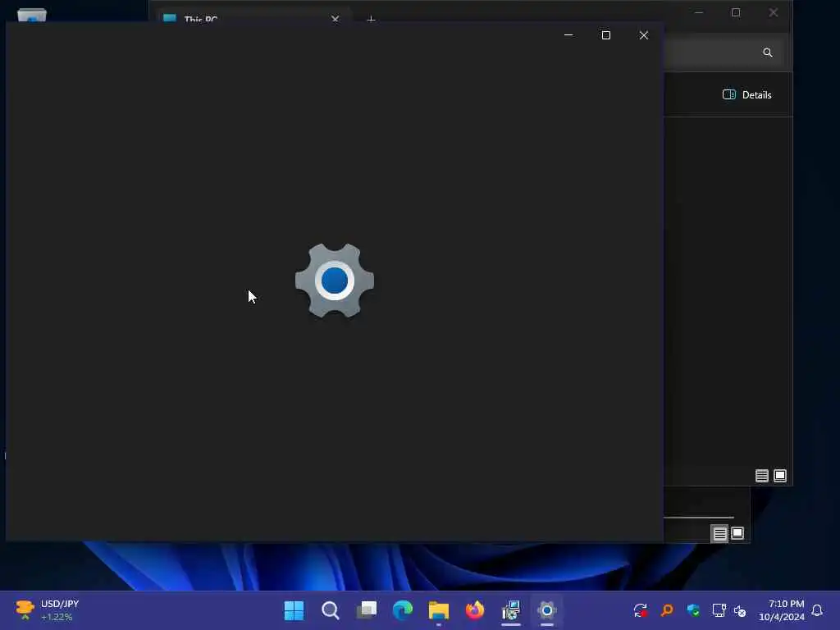
Task: Open the orange magnifier tray icon
Action: coord(667,610)
